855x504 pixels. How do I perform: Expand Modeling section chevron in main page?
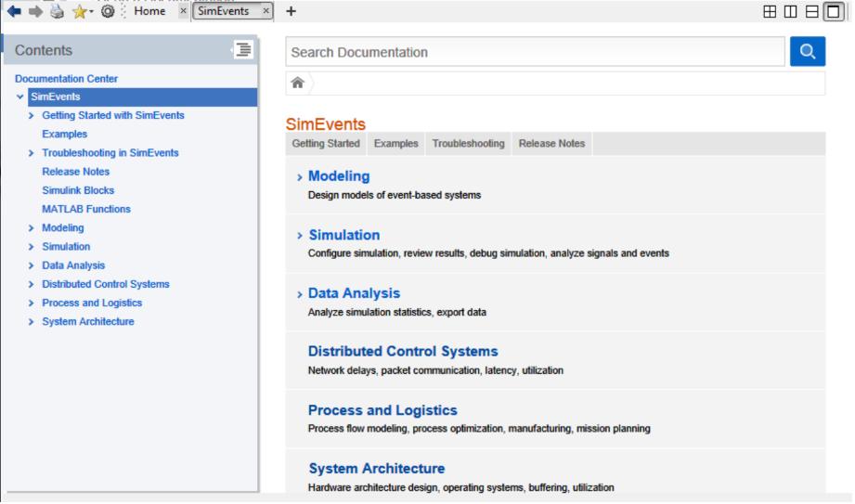click(x=299, y=177)
